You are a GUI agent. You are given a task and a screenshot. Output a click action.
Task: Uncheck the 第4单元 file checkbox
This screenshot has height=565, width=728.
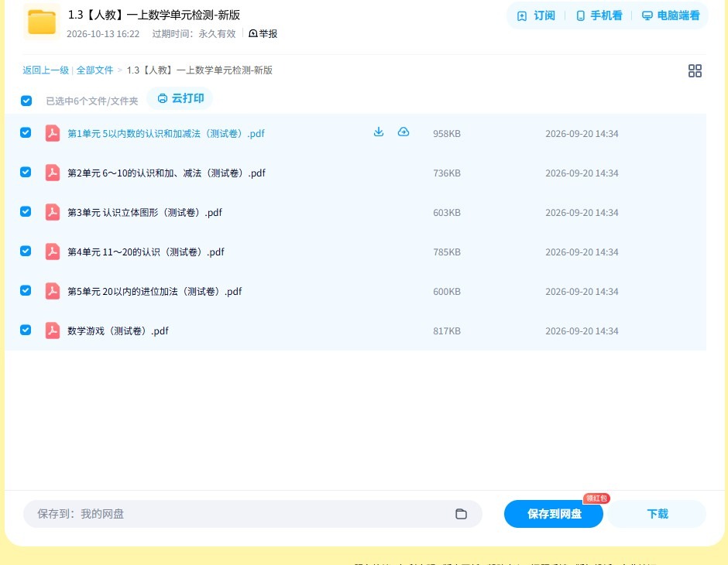[x=26, y=251]
